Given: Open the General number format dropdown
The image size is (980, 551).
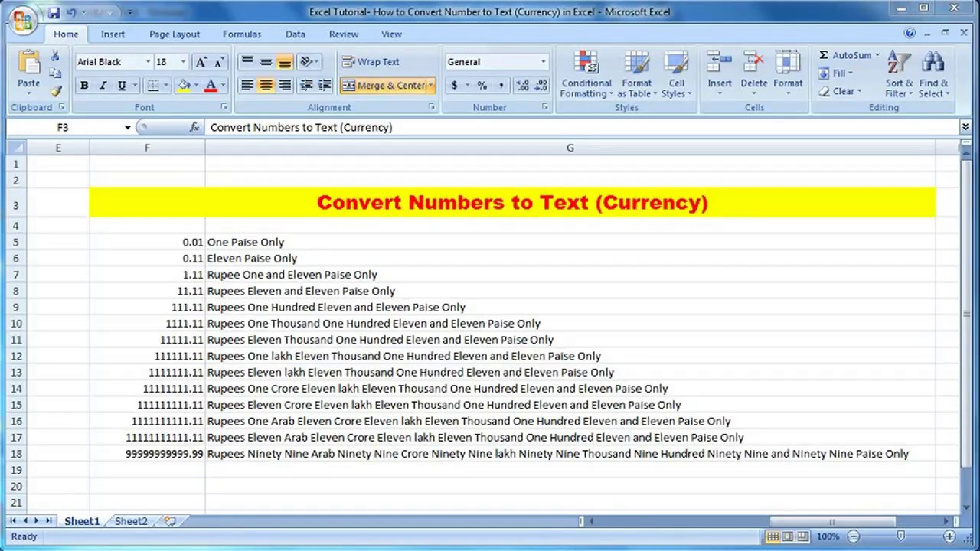Looking at the screenshot, I should pos(543,62).
